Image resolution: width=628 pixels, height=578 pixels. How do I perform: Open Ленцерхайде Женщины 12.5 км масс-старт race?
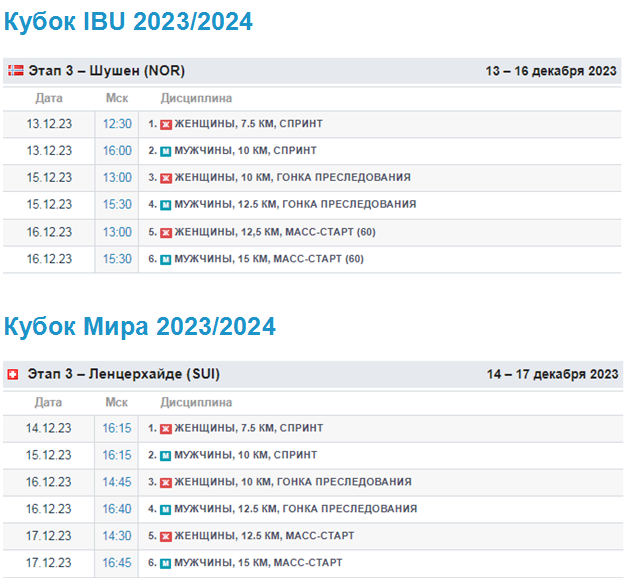(264, 536)
